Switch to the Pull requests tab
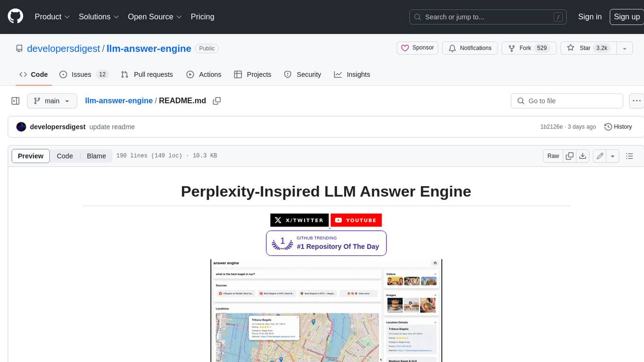 147,74
